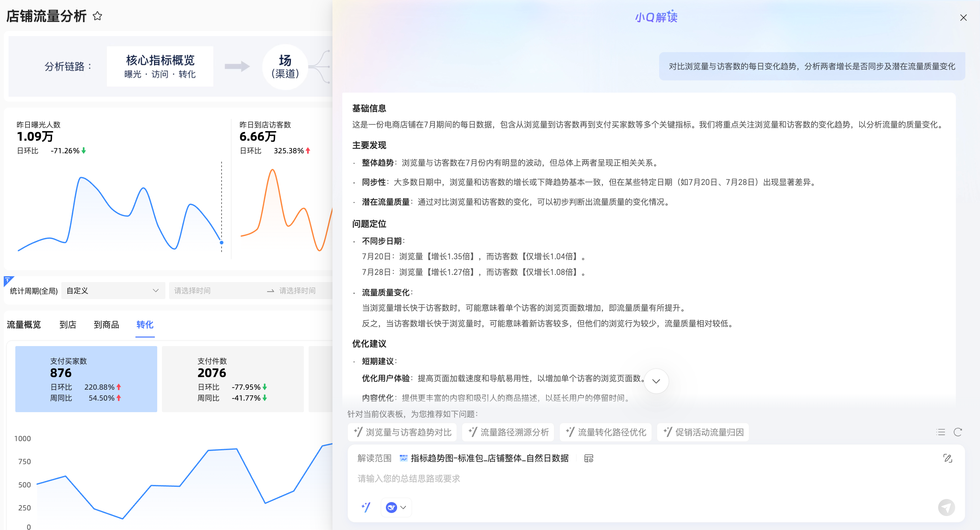Click the 促销活动流量归因 suggestion
Viewport: 980px width, 530px height.
tap(703, 432)
